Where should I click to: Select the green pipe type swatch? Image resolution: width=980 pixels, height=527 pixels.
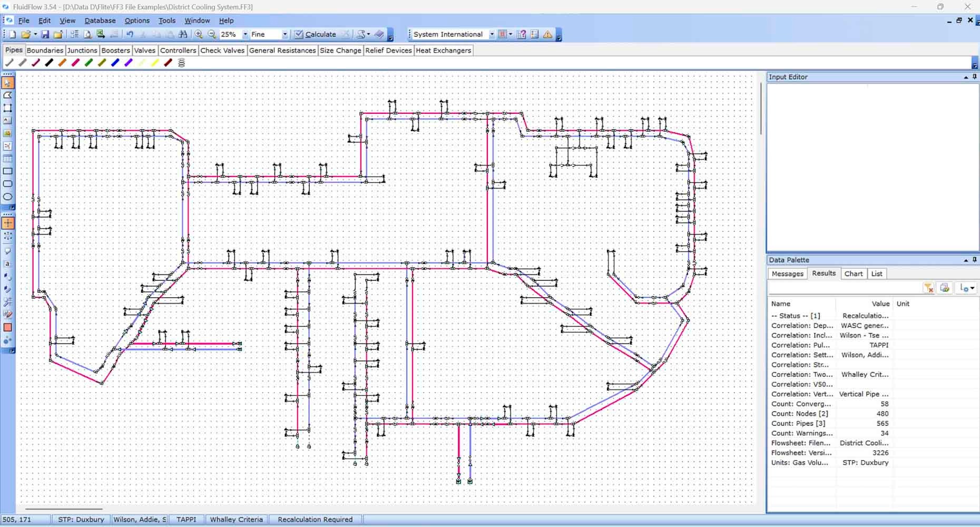click(x=89, y=63)
